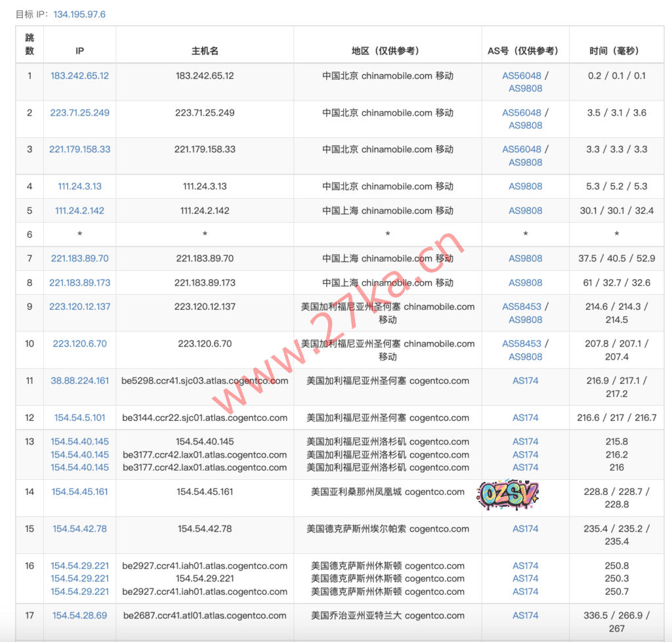672x642 pixels.
Task: Select the blue 221.179.158.33 IP link
Action: [79, 150]
